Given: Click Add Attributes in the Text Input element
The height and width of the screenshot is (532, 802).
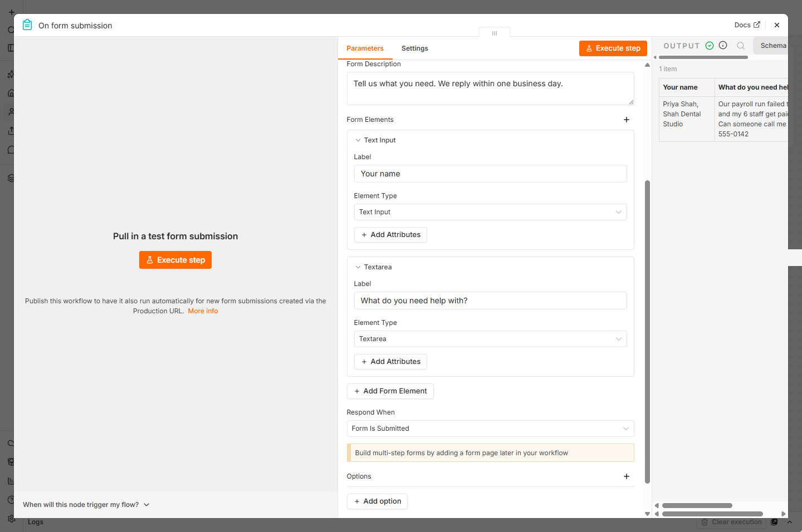Looking at the screenshot, I should coord(390,235).
